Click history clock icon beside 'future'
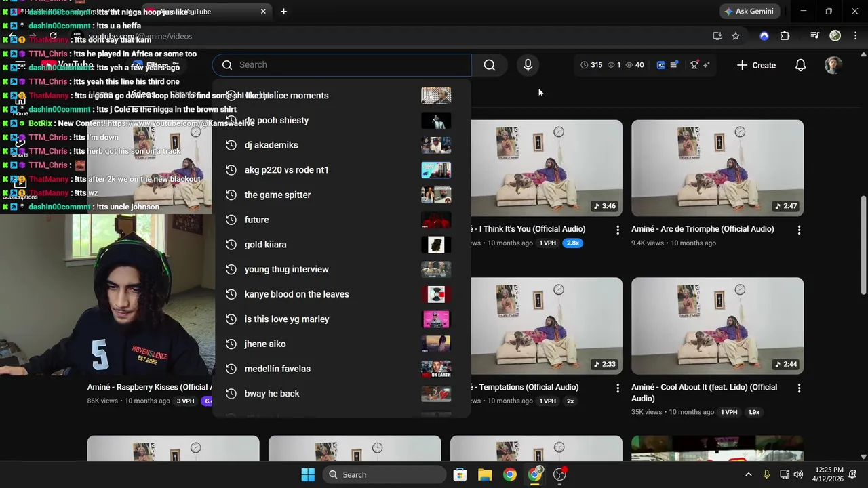Image resolution: width=868 pixels, height=488 pixels. coord(231,220)
